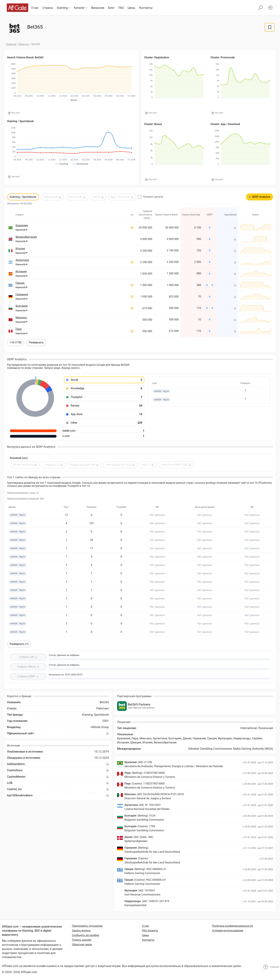Select the Knowledge category row

(x=104, y=388)
